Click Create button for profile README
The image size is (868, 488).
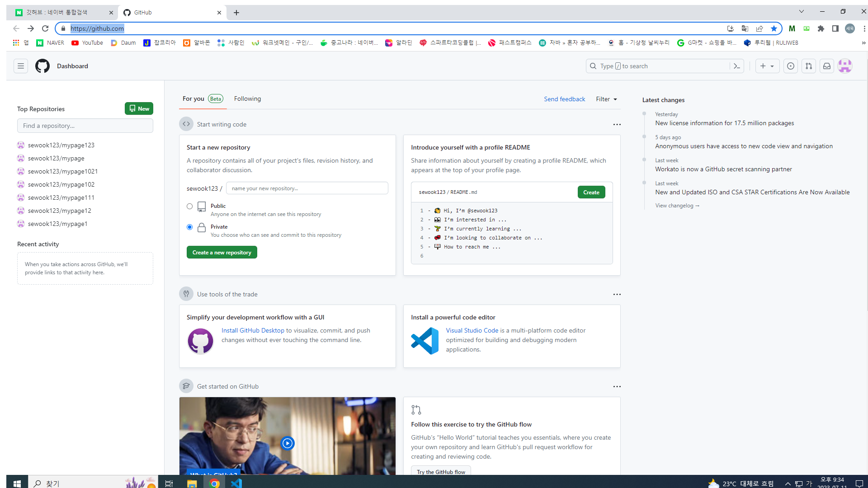591,192
